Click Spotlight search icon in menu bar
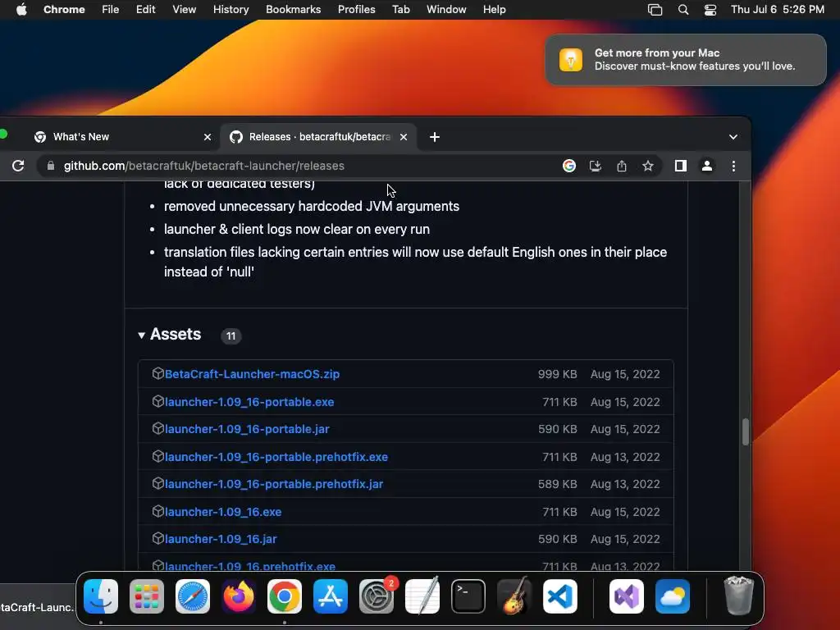 coord(683,10)
